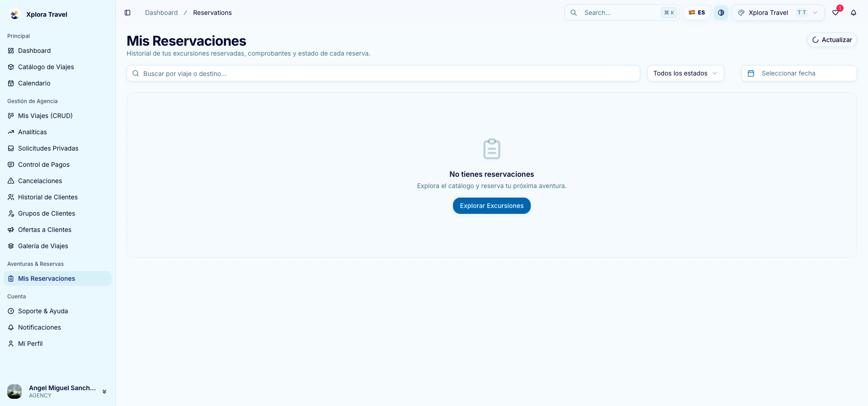The width and height of the screenshot is (868, 406).
Task: Open Mi Perfil page
Action: [57, 344]
